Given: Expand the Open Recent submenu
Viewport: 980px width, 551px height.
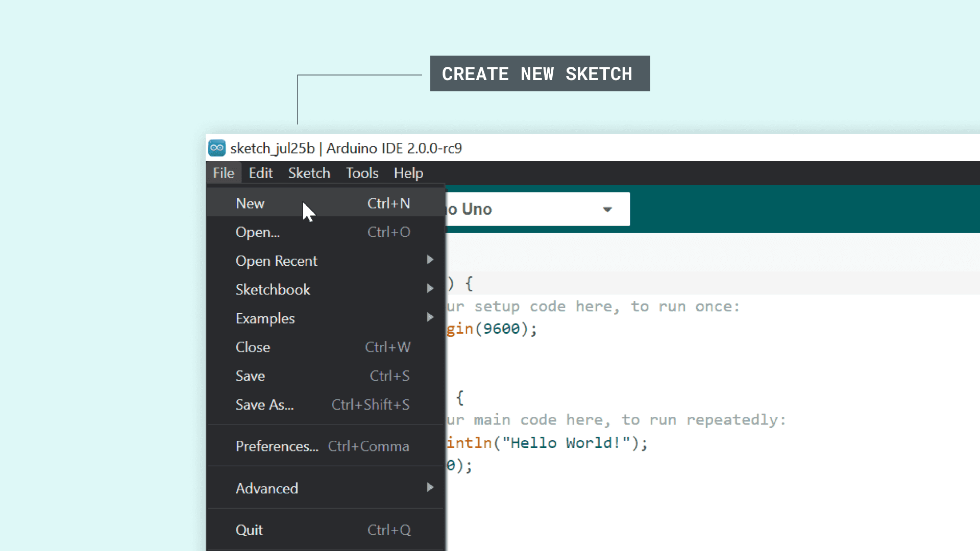Looking at the screenshot, I should coord(276,261).
